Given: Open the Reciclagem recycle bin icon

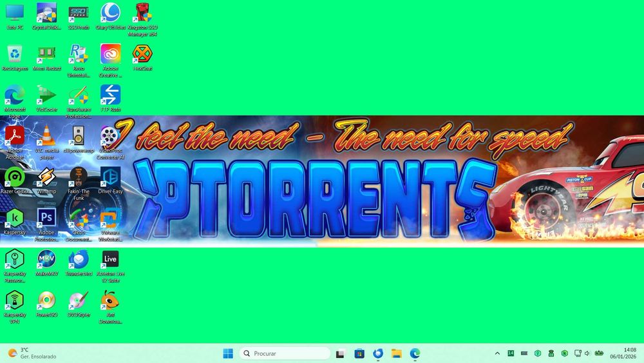Looking at the screenshot, I should 15,57.
